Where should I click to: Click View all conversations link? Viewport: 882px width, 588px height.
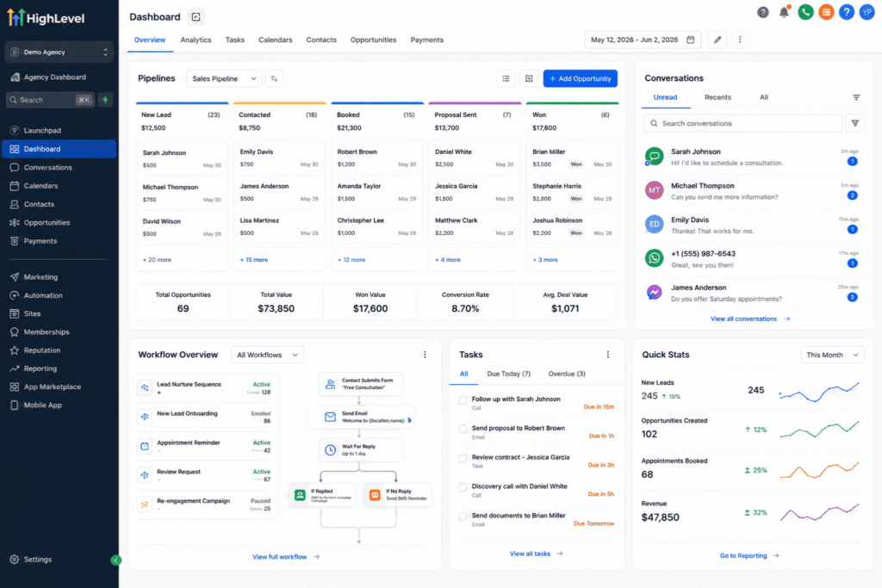pyautogui.click(x=750, y=319)
